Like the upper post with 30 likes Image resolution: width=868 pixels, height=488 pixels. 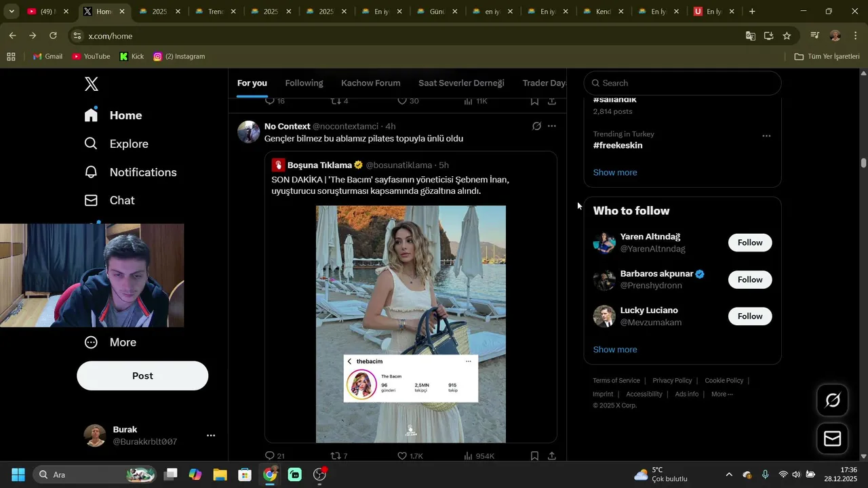408,101
